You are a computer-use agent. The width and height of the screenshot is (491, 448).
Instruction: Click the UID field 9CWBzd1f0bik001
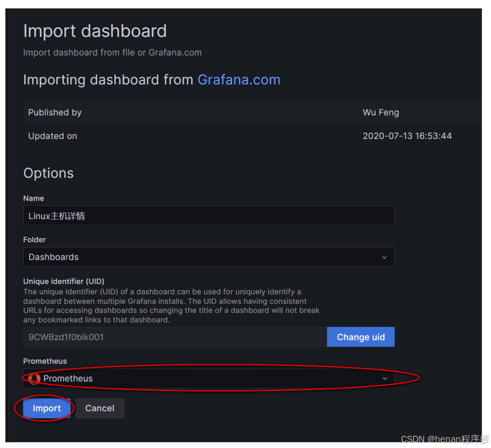(x=175, y=337)
